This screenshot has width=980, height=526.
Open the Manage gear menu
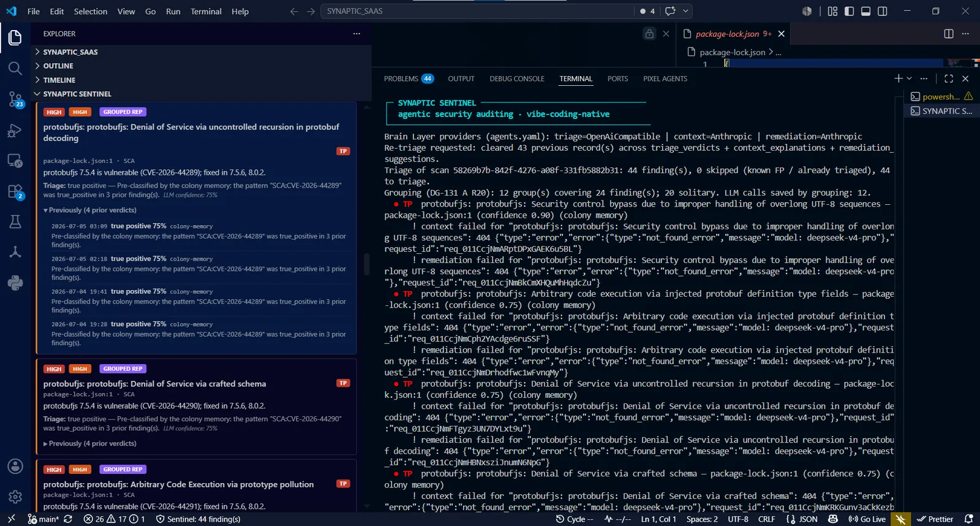(x=15, y=497)
